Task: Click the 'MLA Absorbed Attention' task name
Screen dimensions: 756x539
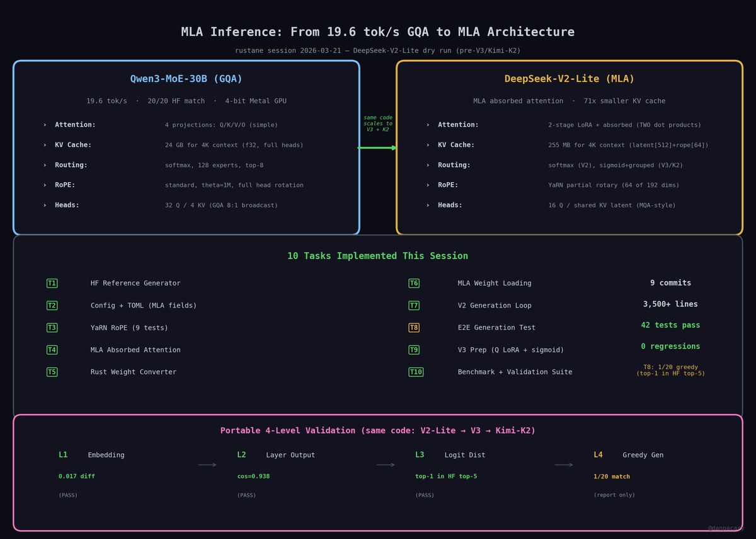Action: pos(135,349)
